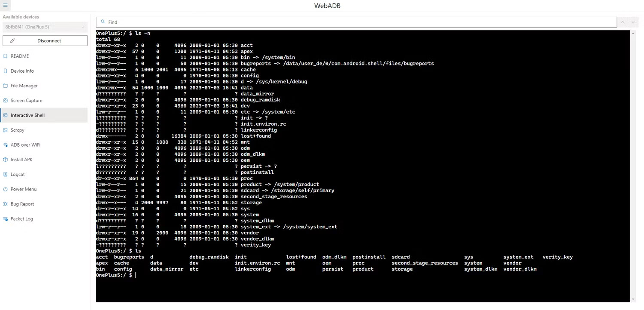
Task: Open the README page
Action: (x=44, y=56)
